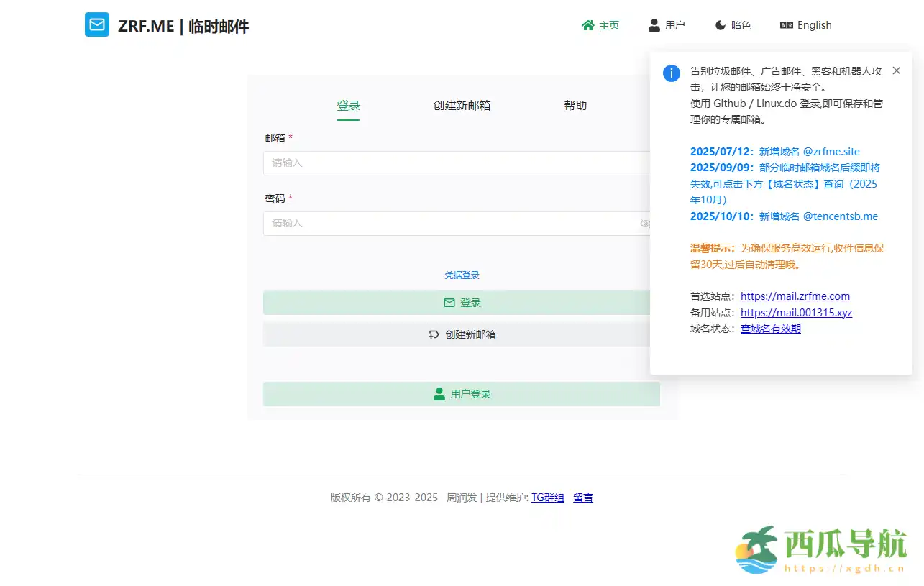Click the 凭据登录 link
This screenshot has width=924, height=586.
(x=462, y=275)
